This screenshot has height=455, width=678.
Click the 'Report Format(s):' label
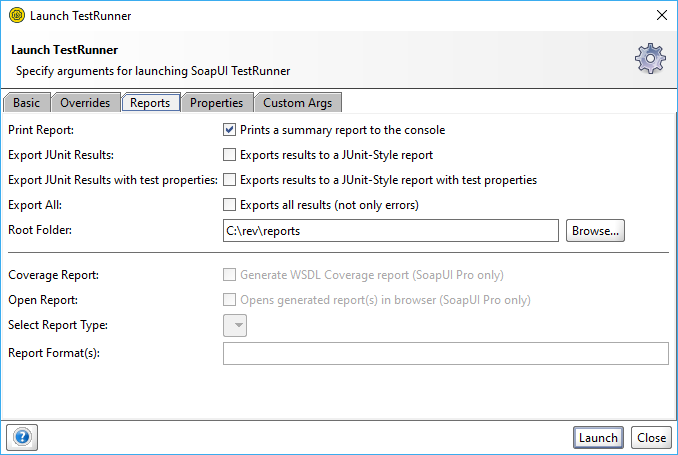click(54, 353)
